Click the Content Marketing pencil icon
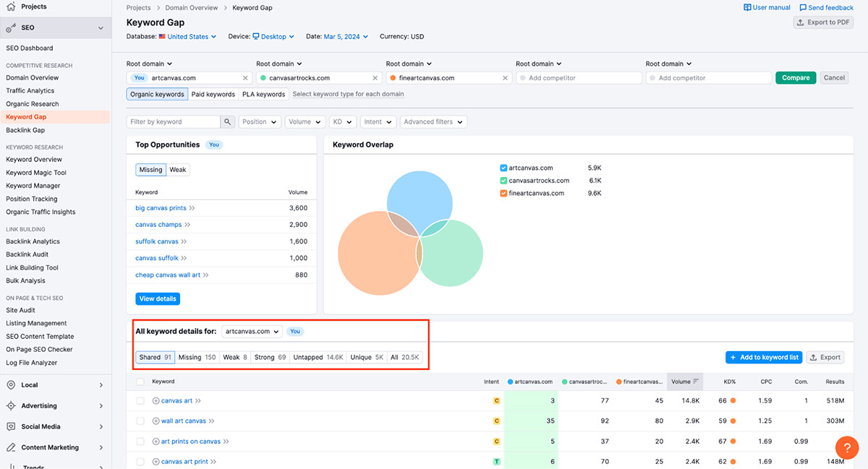This screenshot has height=469, width=868. pyautogui.click(x=12, y=447)
